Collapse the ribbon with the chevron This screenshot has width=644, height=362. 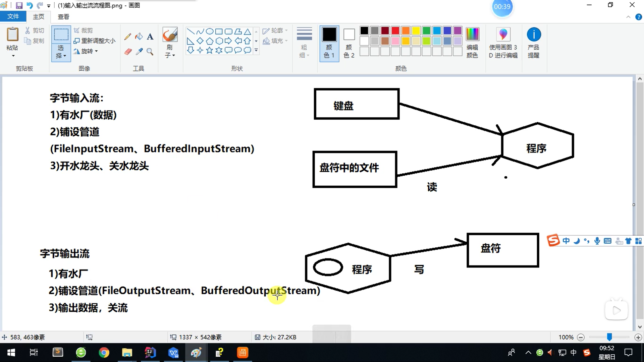[628, 17]
